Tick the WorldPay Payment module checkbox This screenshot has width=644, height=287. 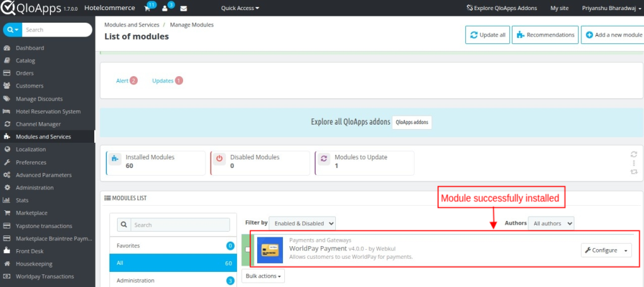[248, 250]
